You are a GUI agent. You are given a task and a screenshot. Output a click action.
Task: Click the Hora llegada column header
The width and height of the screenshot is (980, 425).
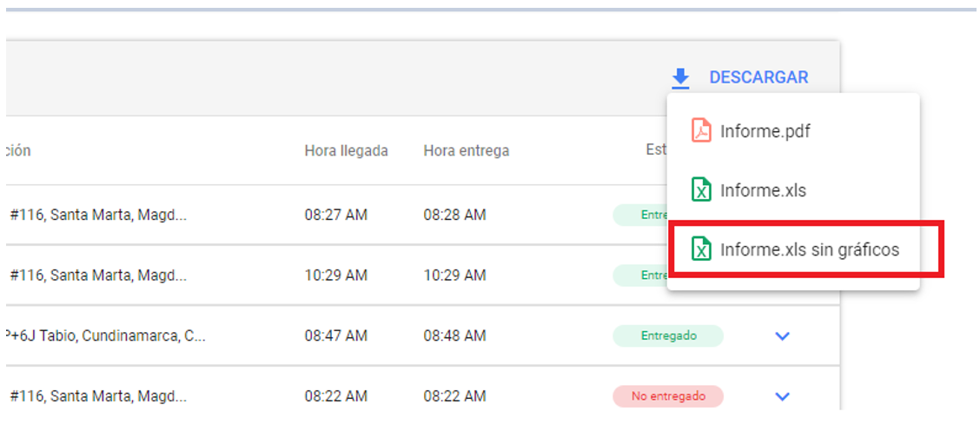tap(346, 151)
